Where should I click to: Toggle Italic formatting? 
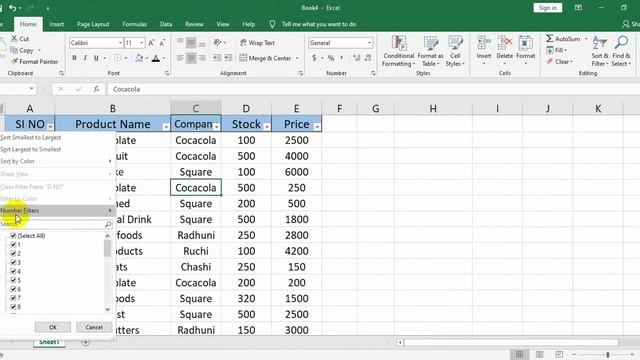tap(85, 58)
